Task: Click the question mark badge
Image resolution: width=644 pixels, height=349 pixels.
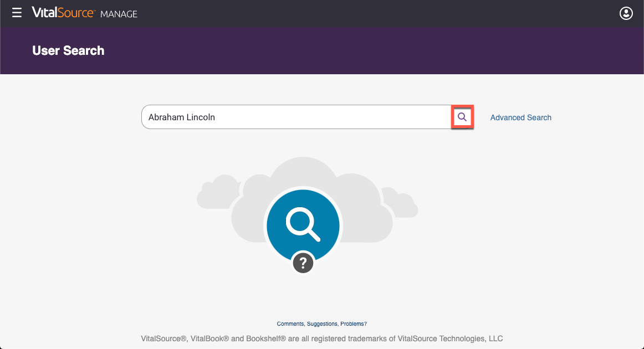Action: [303, 263]
